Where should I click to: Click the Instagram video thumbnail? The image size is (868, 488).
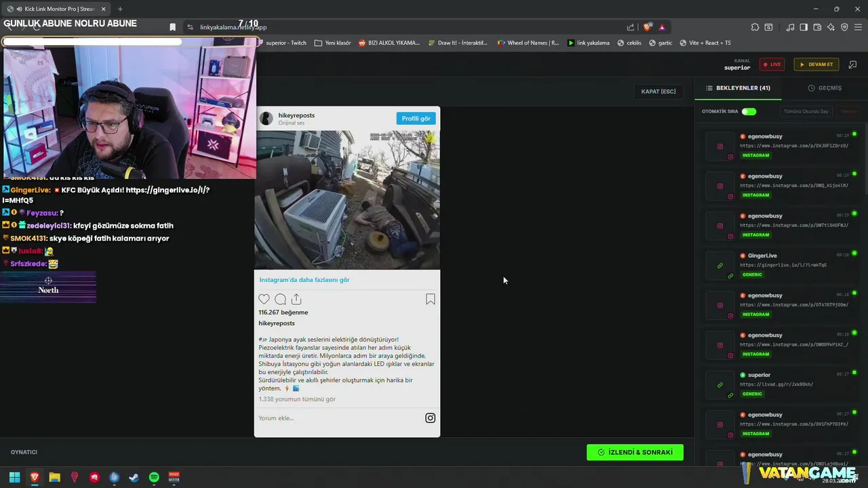(347, 200)
